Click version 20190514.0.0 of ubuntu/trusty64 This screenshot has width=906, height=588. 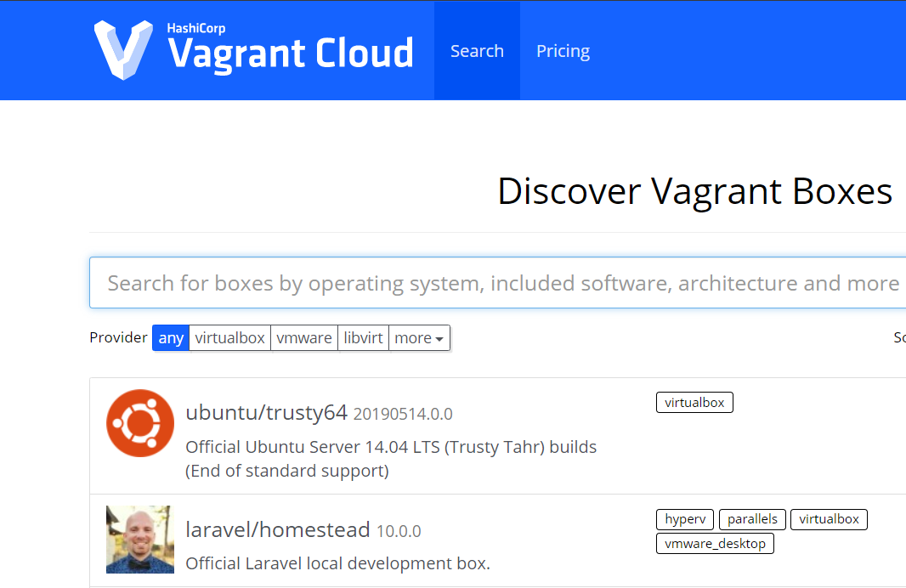[x=403, y=414]
